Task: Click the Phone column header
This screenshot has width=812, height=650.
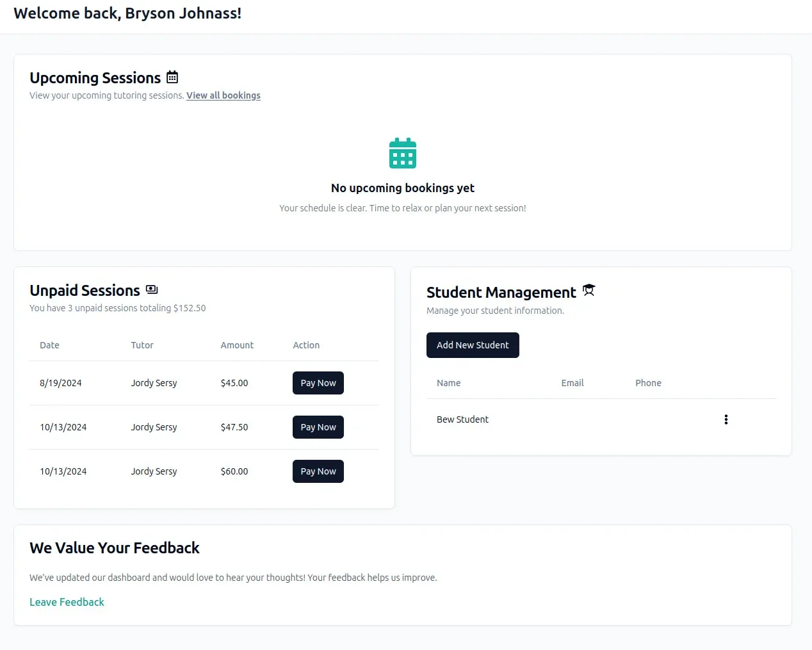Action: tap(648, 383)
